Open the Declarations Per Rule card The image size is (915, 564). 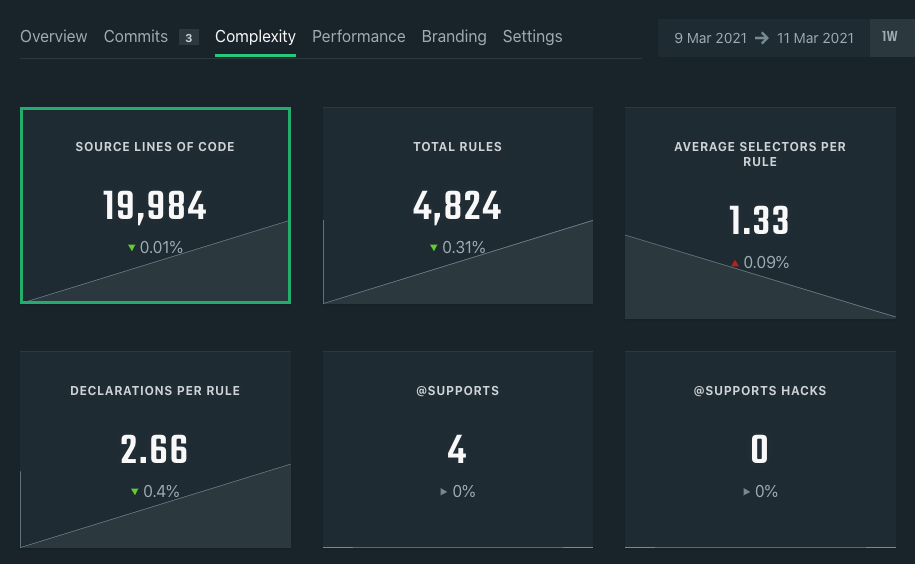(x=155, y=449)
